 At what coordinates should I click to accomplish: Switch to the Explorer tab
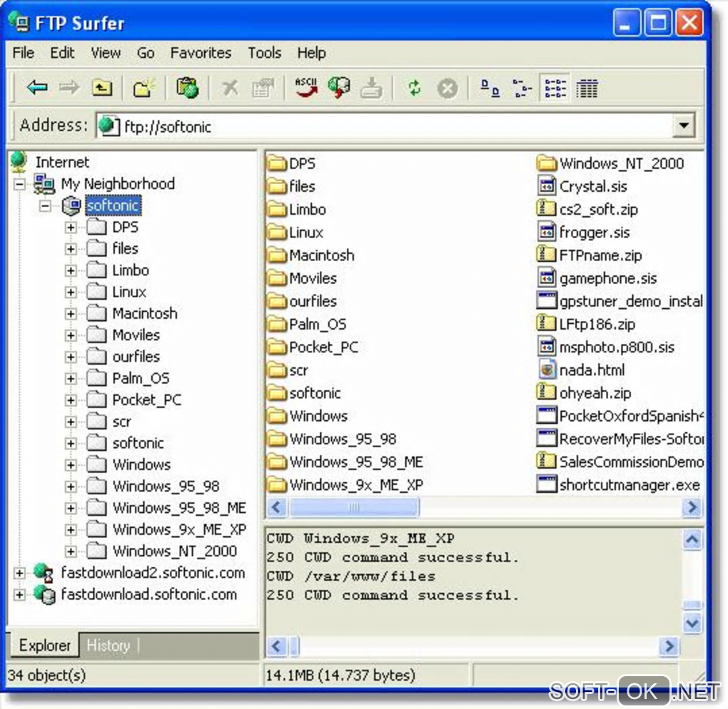tap(44, 645)
